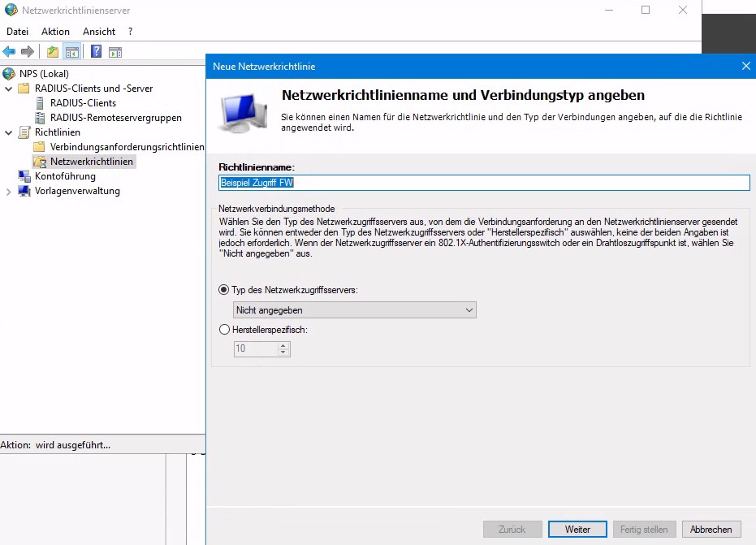Click the 'Aktion: wird ausgeführt...' status text

pos(55,444)
